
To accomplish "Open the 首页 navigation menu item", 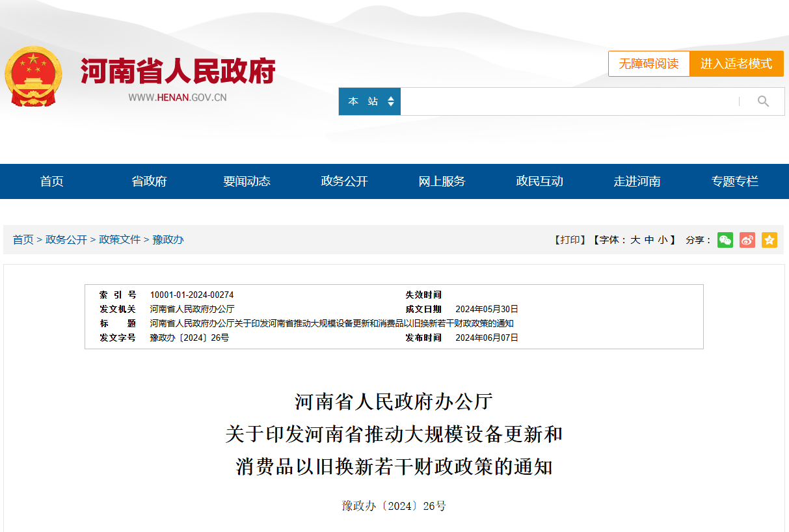I will [x=52, y=181].
